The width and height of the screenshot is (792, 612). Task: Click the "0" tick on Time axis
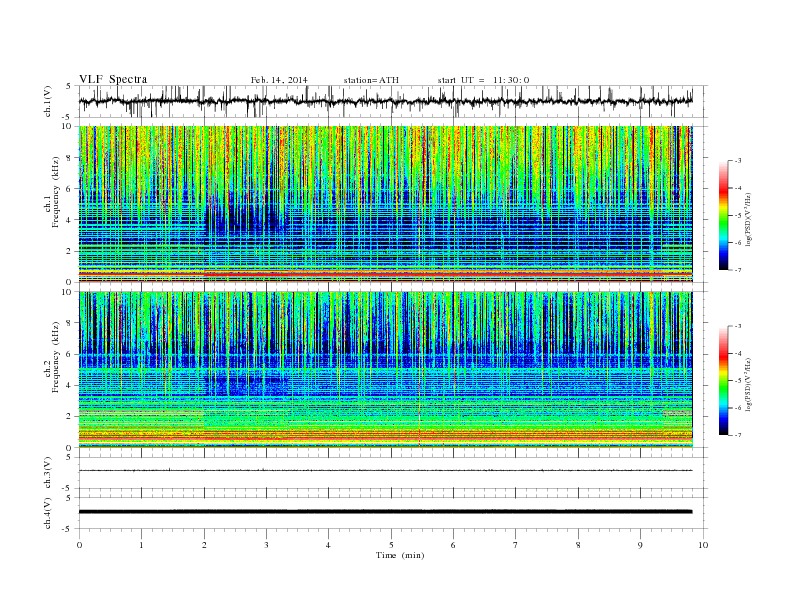click(x=79, y=545)
